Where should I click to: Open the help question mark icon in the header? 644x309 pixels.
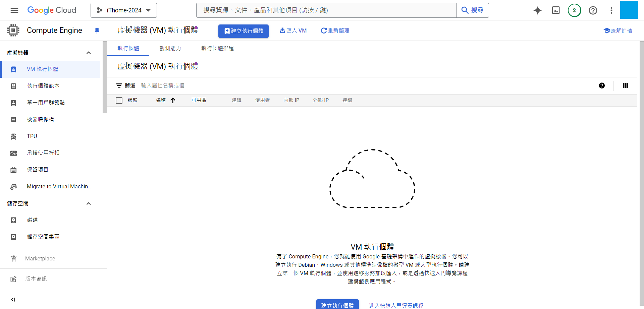593,10
